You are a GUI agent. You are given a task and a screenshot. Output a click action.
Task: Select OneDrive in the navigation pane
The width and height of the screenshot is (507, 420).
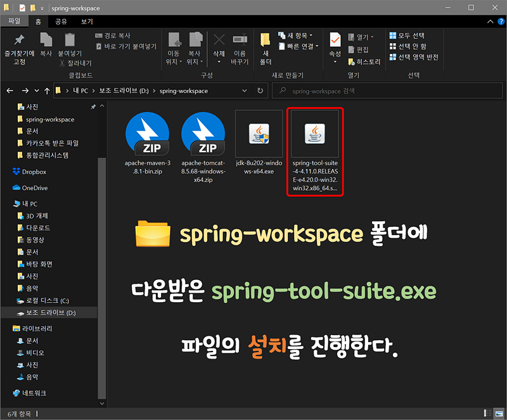tap(31, 188)
